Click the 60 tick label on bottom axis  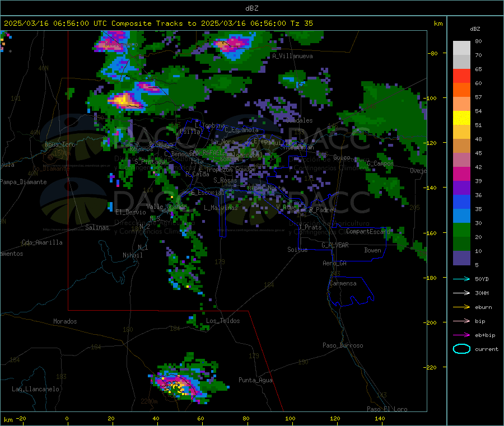click(x=200, y=418)
